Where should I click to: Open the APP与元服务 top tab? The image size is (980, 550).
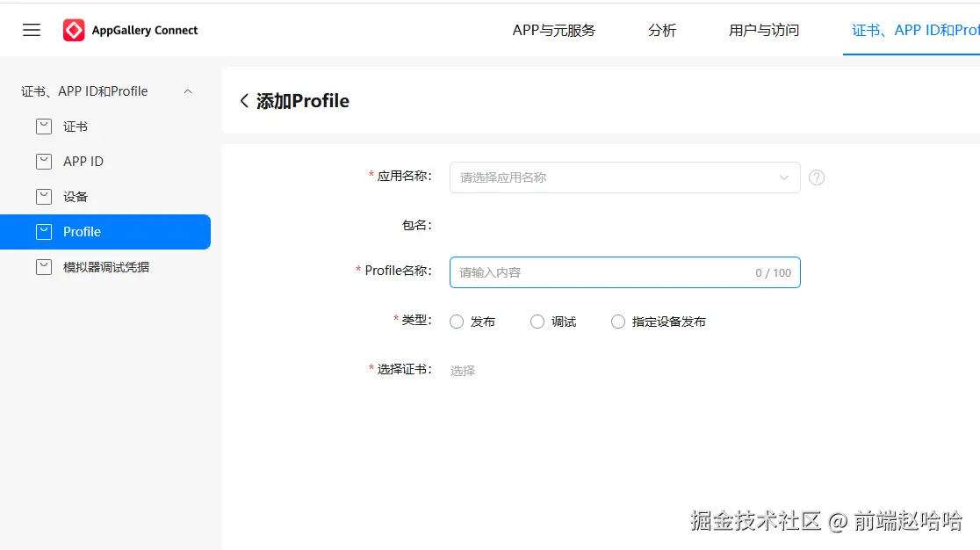pyautogui.click(x=554, y=30)
